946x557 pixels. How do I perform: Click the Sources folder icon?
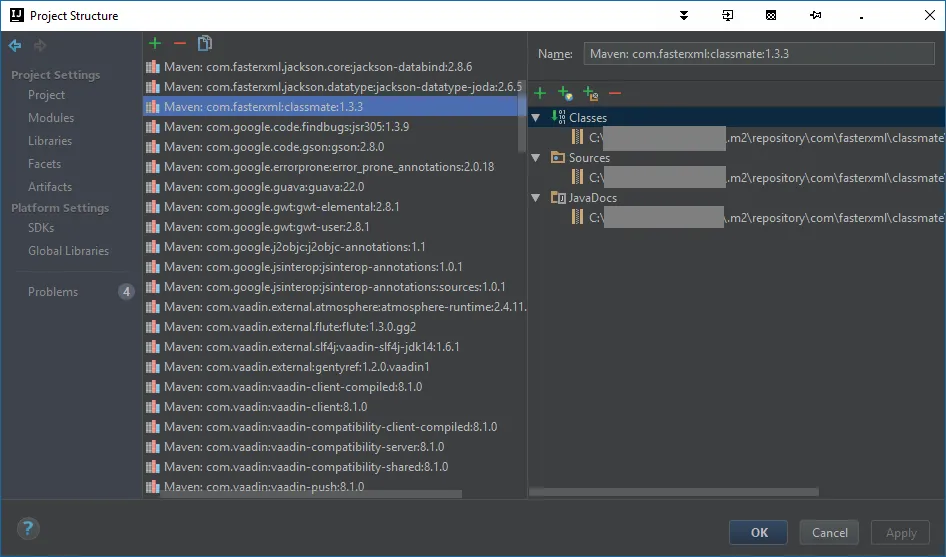[558, 158]
